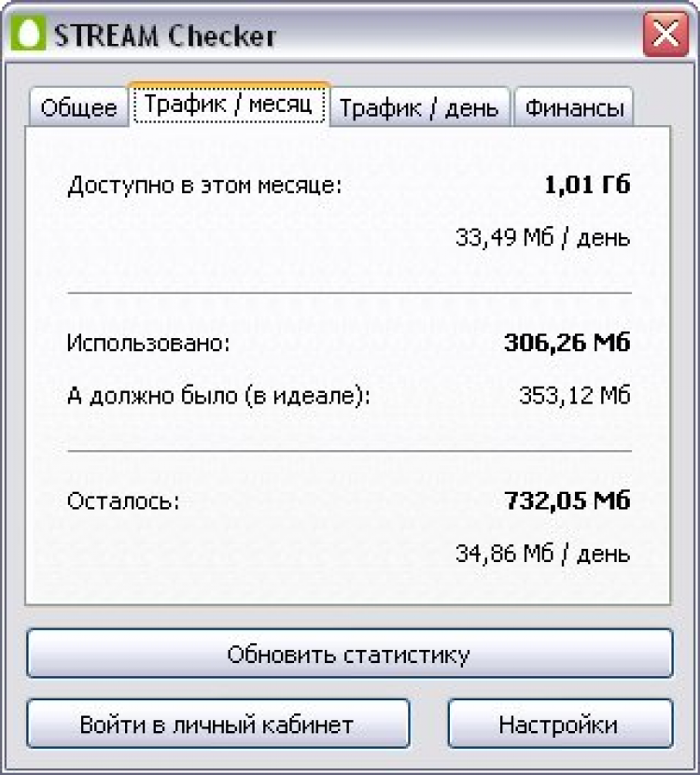
Task: Select the Трафик / месяц tab
Action: (229, 105)
